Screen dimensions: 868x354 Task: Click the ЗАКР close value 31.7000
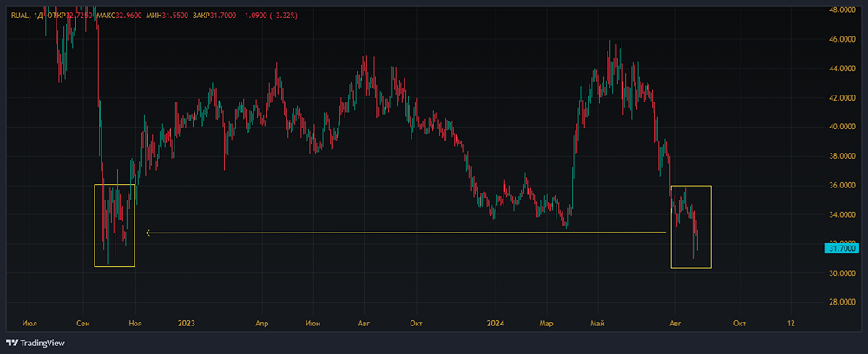pos(224,16)
